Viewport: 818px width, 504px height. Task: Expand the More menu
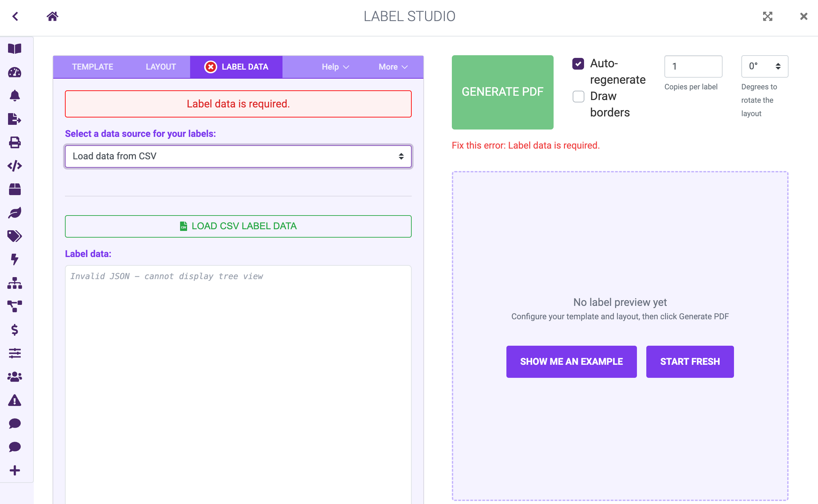pos(393,67)
